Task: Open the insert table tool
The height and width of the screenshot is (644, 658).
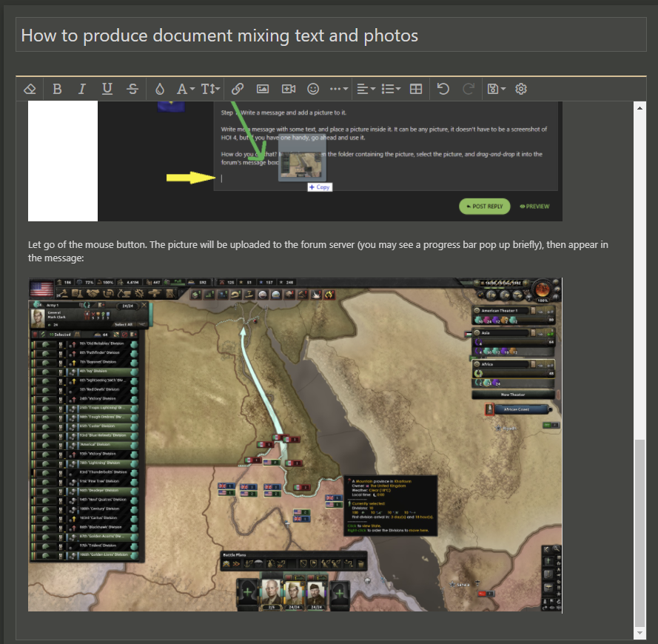Action: (415, 89)
